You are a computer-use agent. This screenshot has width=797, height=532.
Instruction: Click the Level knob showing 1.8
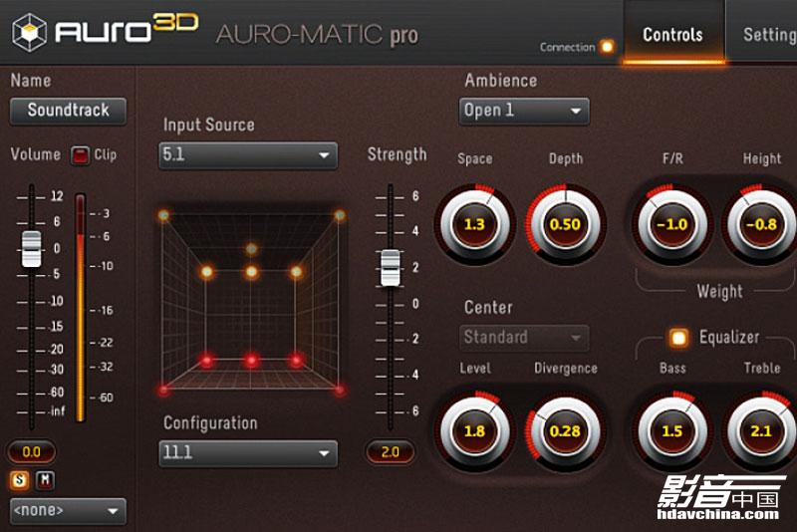click(x=475, y=431)
